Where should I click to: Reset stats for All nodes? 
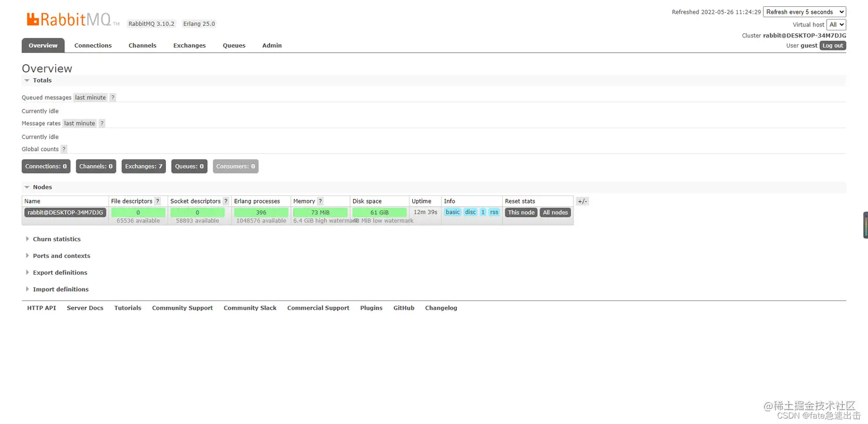tap(556, 213)
